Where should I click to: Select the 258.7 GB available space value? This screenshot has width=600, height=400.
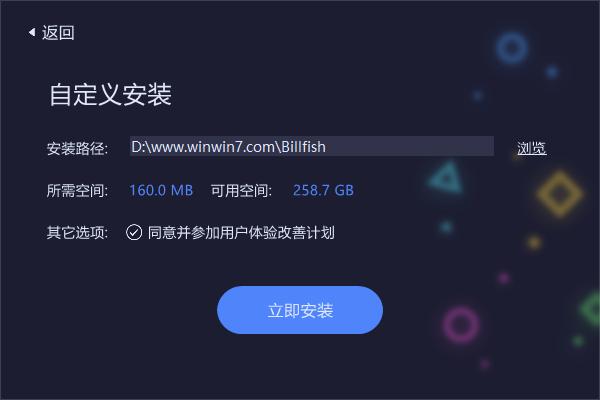tap(323, 190)
